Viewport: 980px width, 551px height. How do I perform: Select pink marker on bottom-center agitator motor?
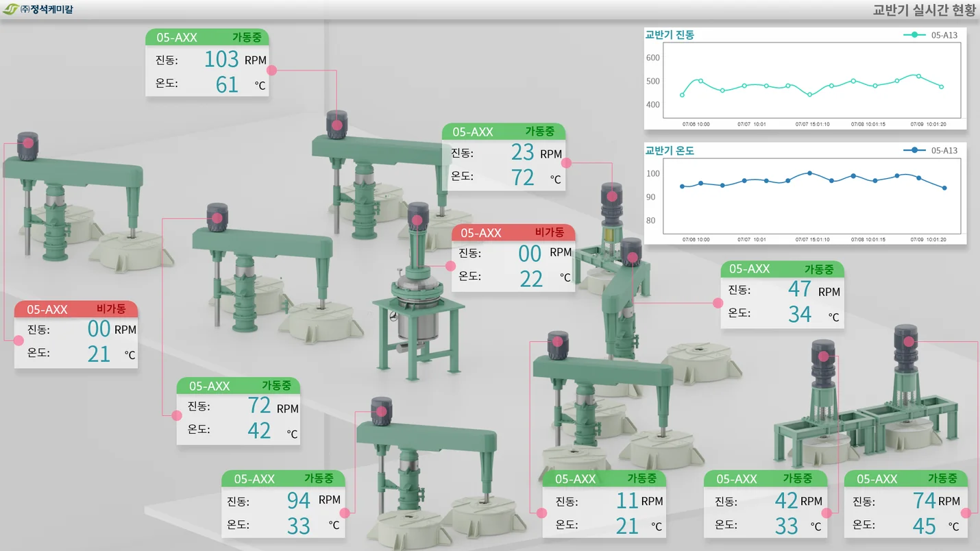tap(381, 412)
